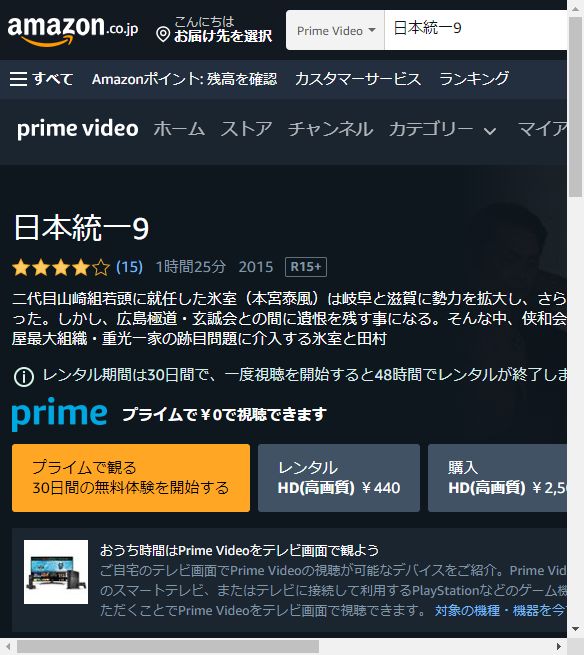
Task: Click the レンタル HD ¥440 button
Action: click(339, 478)
